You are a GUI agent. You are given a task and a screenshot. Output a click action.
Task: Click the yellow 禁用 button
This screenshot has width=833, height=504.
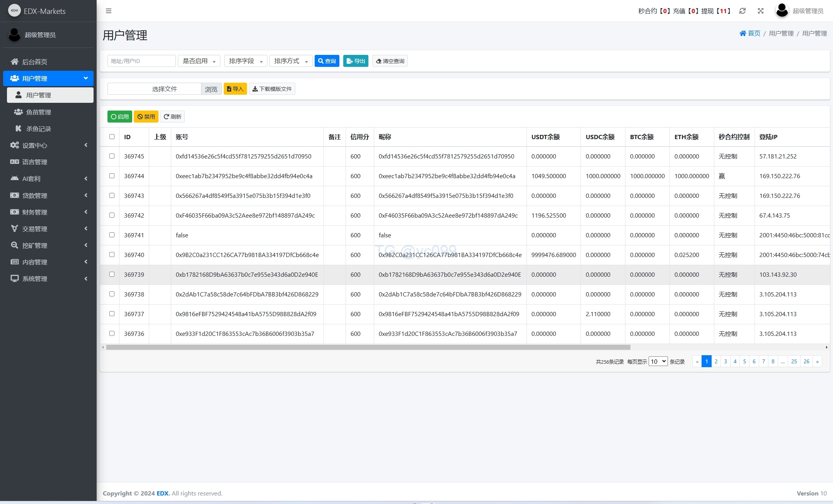click(x=146, y=117)
